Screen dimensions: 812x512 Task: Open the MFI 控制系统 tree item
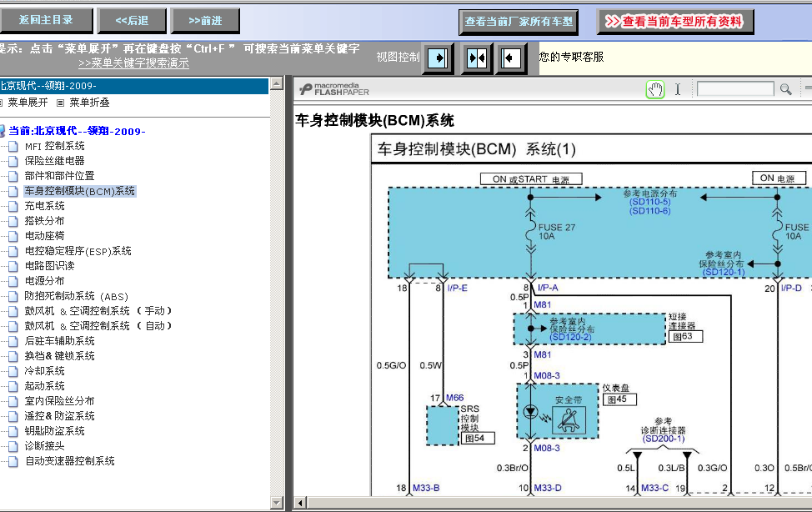(x=54, y=146)
